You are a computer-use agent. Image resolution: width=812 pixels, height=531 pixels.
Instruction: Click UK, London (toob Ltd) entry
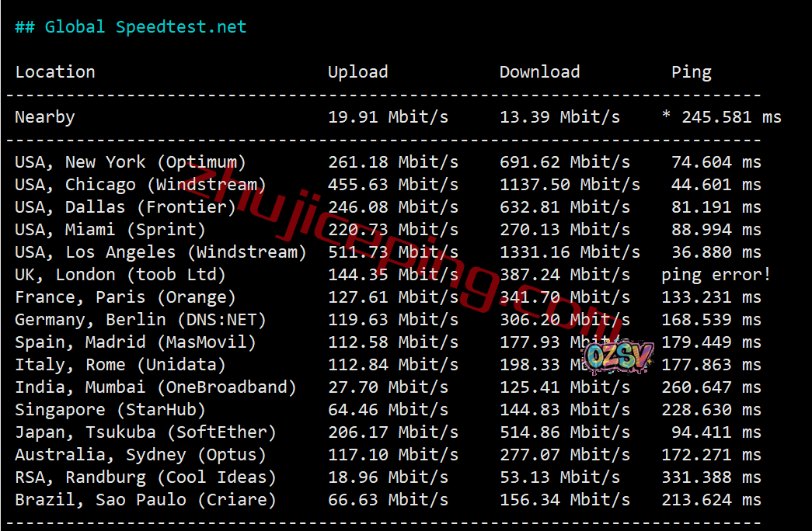tap(120, 275)
